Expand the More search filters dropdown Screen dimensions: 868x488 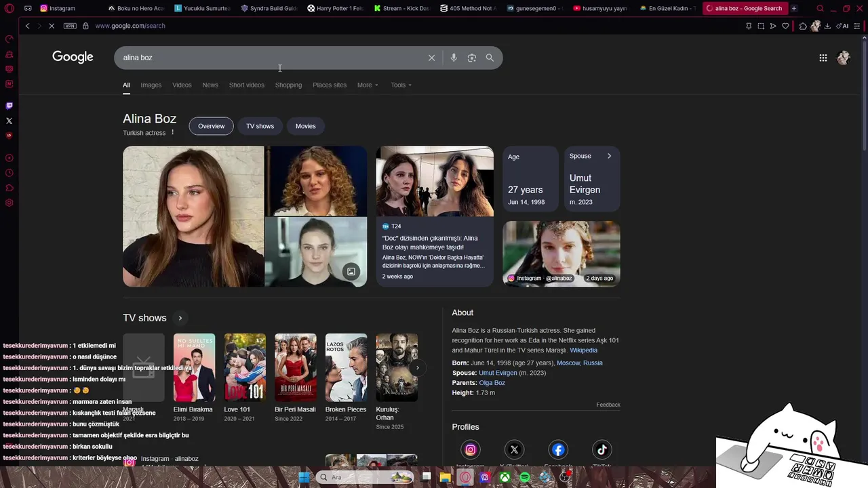coord(368,85)
